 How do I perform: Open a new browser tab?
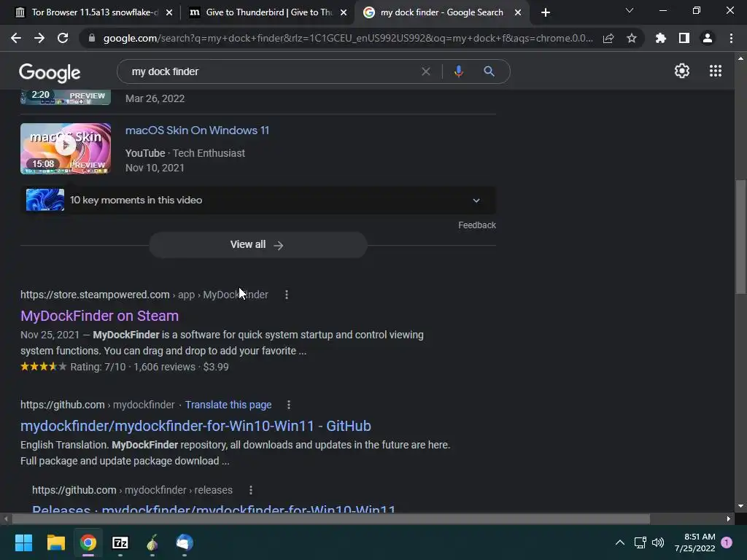546,12
